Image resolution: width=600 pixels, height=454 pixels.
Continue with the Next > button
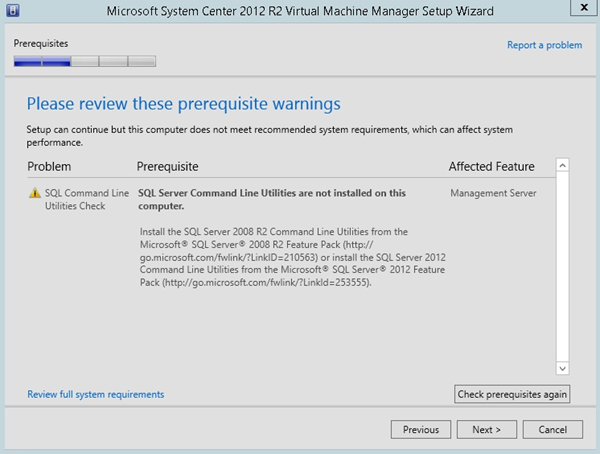coord(487,430)
